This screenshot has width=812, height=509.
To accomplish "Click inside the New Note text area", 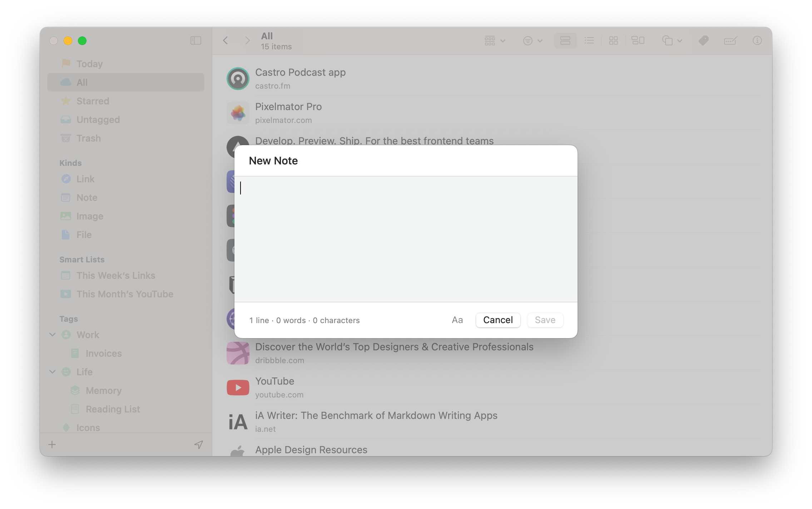I will point(406,239).
